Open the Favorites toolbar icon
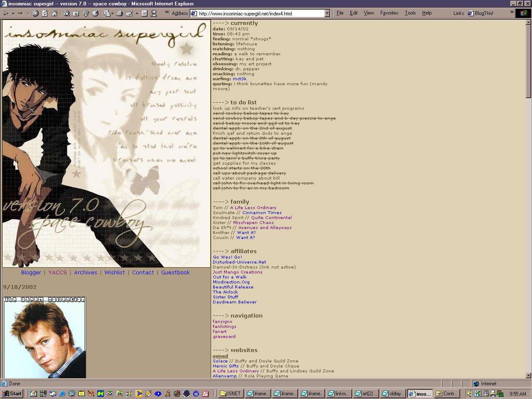The image size is (532, 399). 76,13
